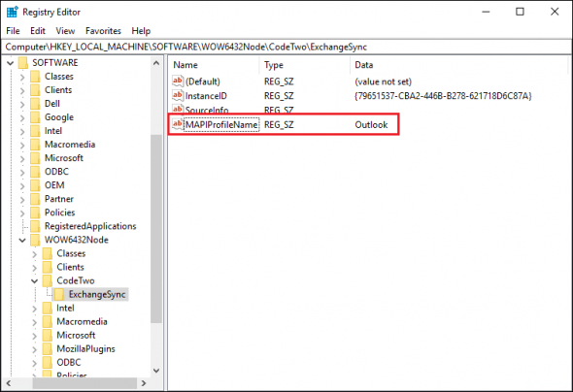This screenshot has height=392, width=573.
Task: Collapse the WOW6432Node tree node
Action: [x=22, y=241]
